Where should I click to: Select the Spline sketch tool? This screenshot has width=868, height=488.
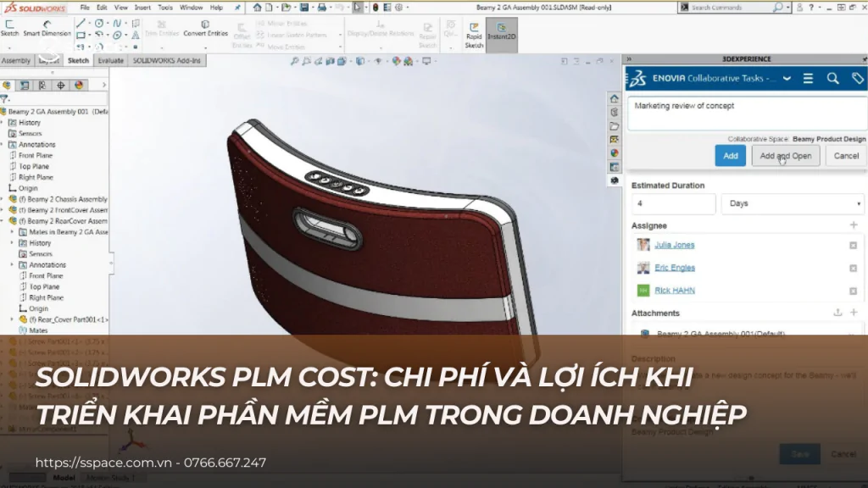click(117, 23)
